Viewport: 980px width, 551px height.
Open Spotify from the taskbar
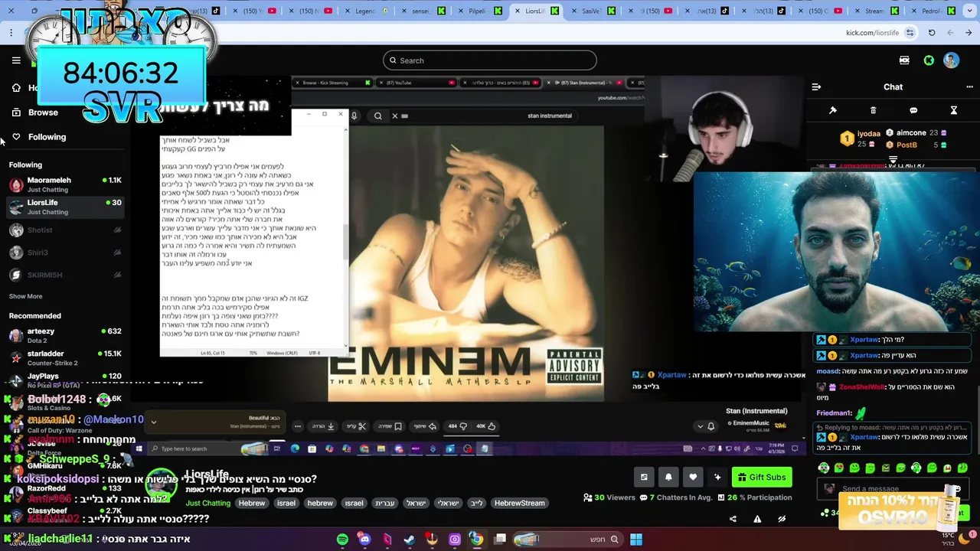pos(342,540)
